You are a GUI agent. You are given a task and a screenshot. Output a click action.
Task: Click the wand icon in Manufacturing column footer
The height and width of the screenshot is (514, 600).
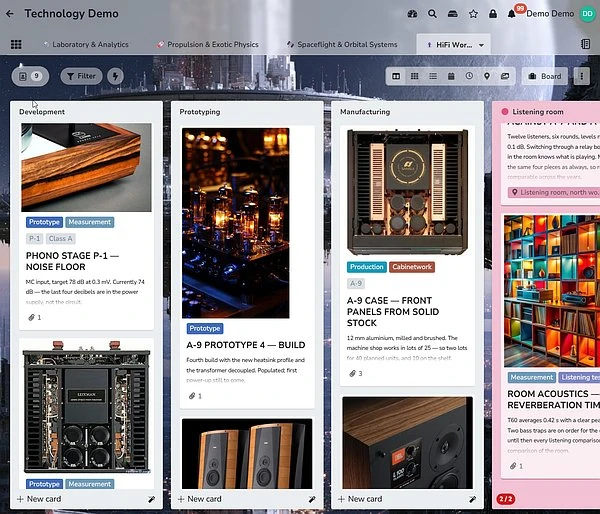point(473,499)
